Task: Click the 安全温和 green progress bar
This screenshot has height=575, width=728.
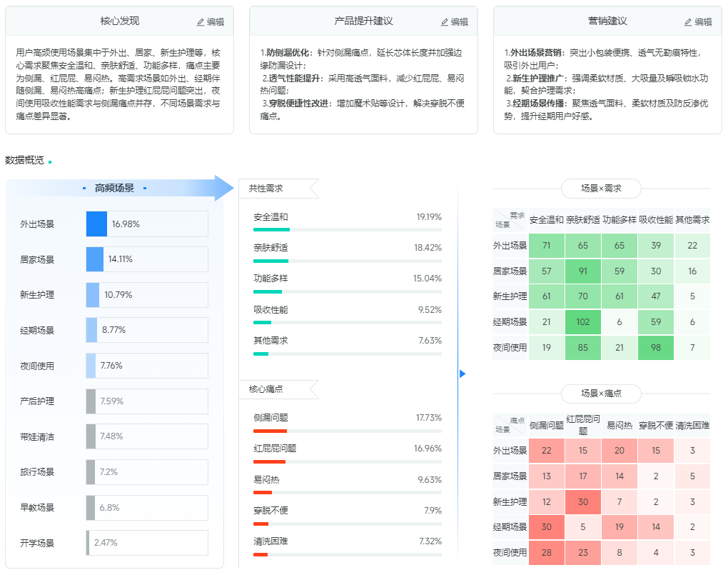Action: 272,230
